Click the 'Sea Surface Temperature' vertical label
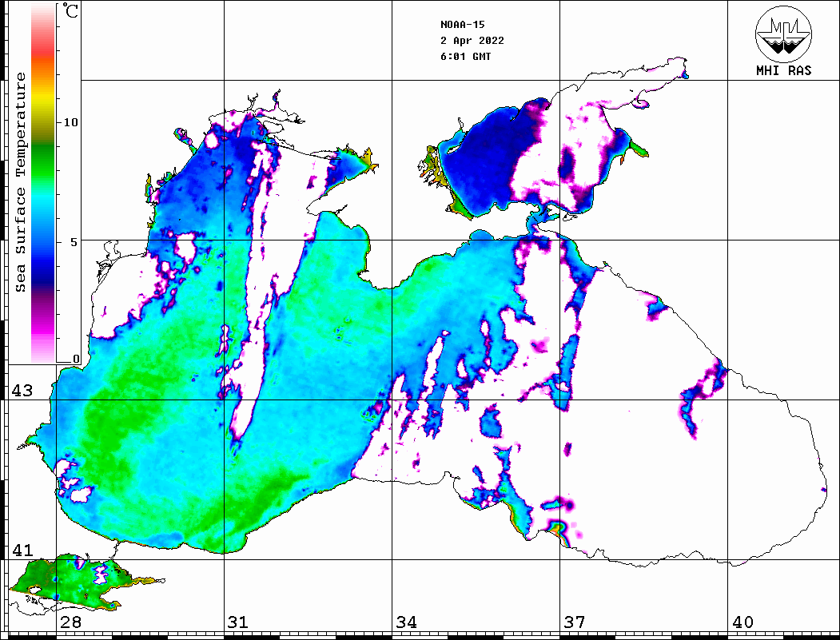 (x=21, y=183)
